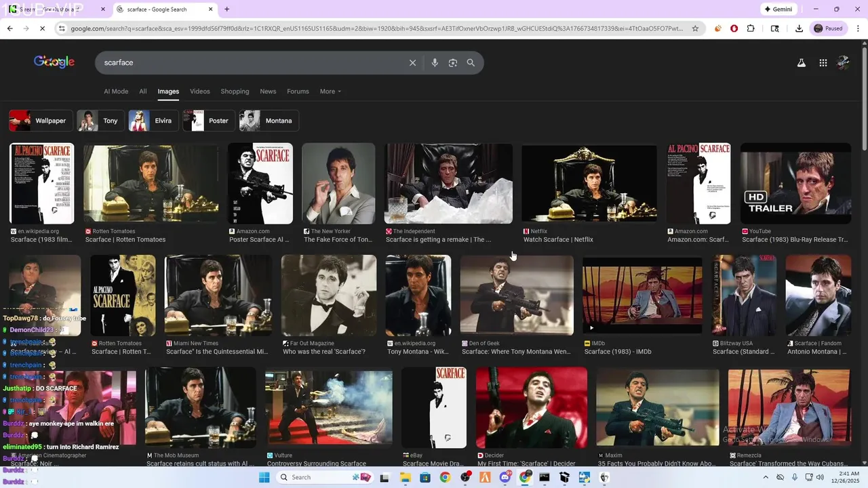Open a new browser tab
Image resolution: width=868 pixels, height=488 pixels.
pos(226,9)
